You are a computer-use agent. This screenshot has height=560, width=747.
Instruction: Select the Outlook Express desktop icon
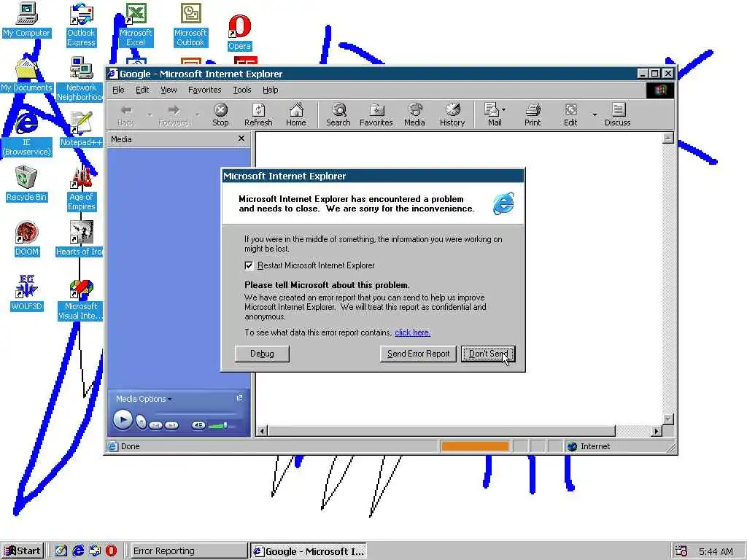pos(81,25)
